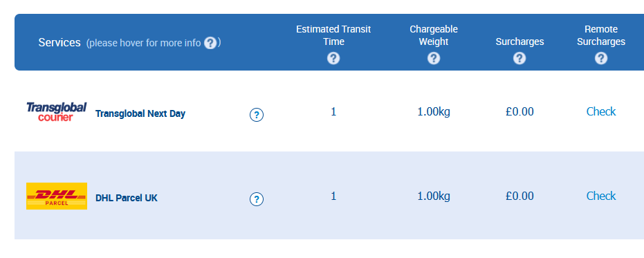Click the DHL Parcel UK info icon

(256, 199)
